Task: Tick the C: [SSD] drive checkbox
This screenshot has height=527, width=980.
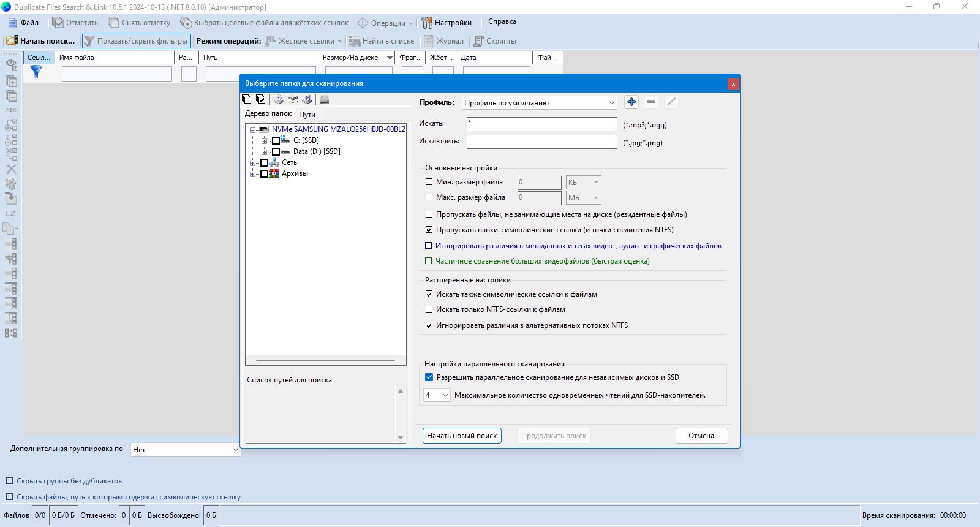Action: pyautogui.click(x=276, y=140)
